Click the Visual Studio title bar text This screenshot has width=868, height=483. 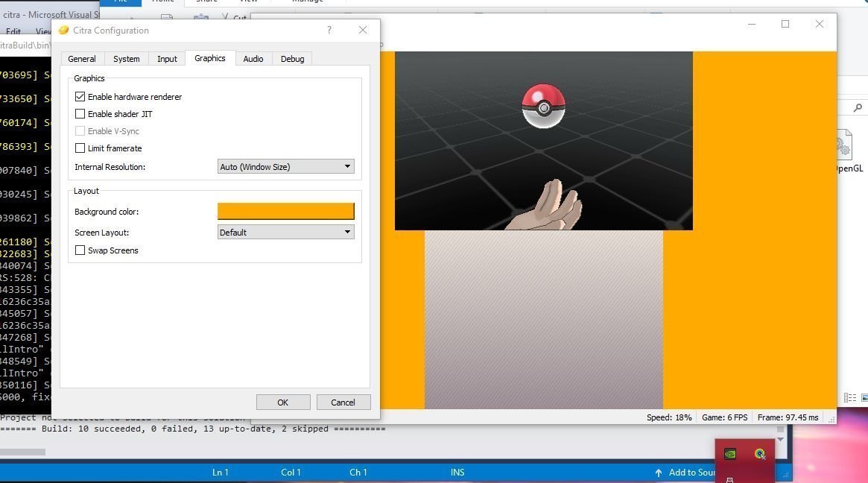point(51,15)
